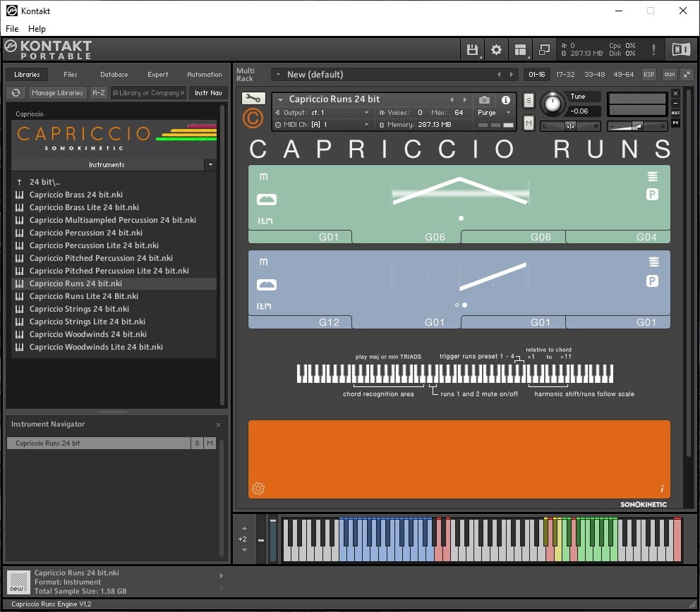
Task: Switch to the Files tab
Action: pyautogui.click(x=70, y=75)
